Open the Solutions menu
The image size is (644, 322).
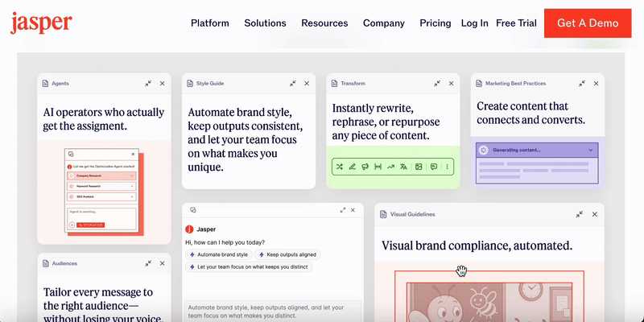pos(265,23)
